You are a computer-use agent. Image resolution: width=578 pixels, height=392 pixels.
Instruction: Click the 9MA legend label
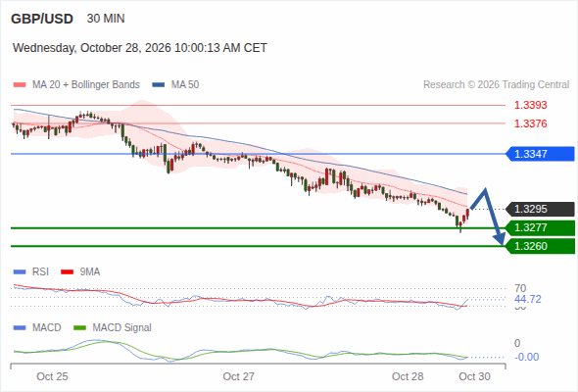pyautogui.click(x=90, y=271)
